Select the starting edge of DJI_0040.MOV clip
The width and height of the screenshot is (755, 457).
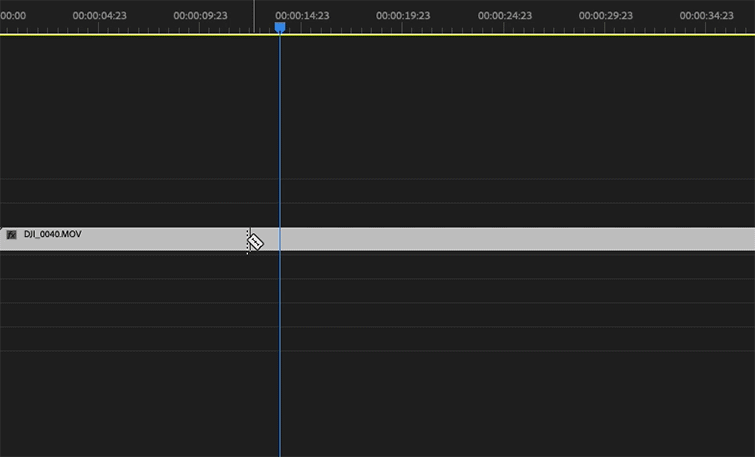tap(1, 239)
